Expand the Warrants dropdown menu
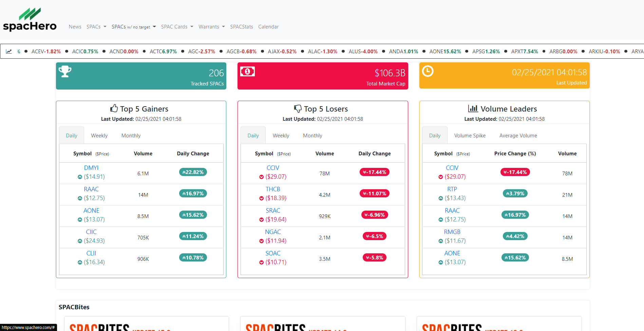 pos(212,27)
